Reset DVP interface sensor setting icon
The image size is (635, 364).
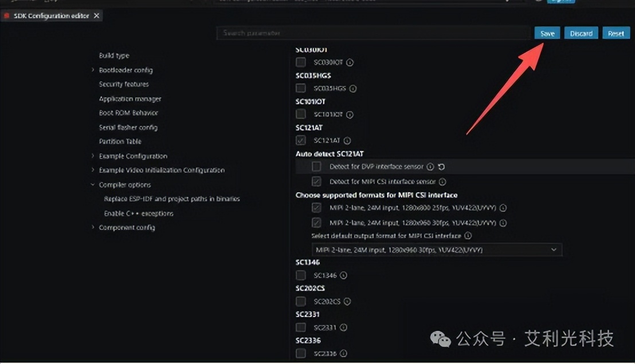click(441, 167)
